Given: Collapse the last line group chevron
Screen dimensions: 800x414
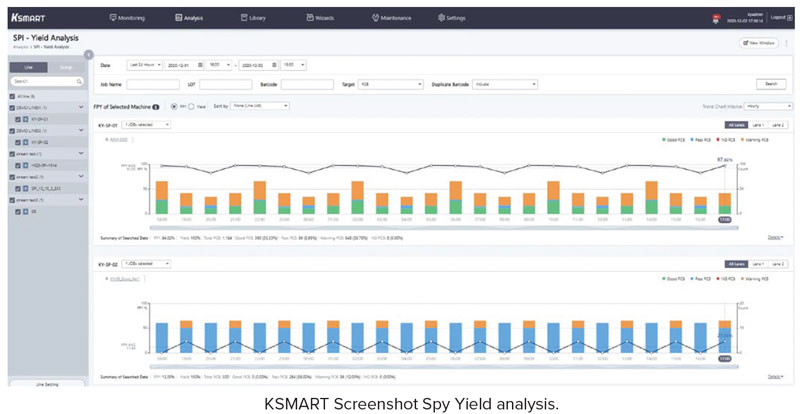Looking at the screenshot, I should pos(81,200).
